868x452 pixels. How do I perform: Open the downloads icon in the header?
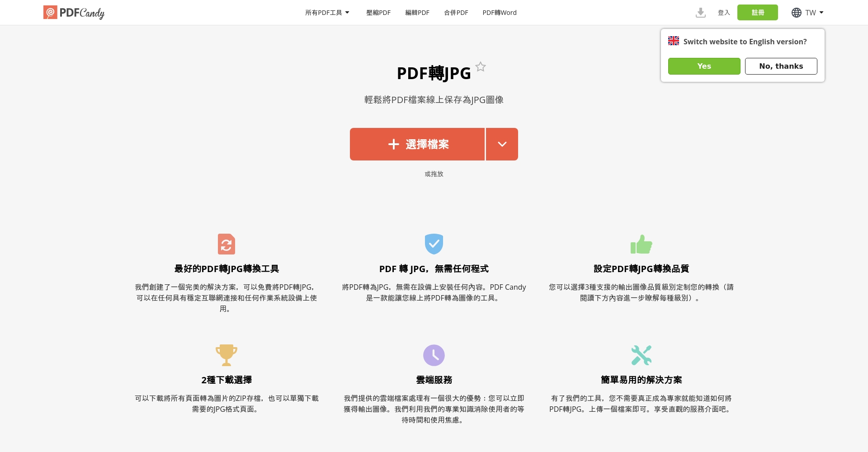(x=701, y=12)
